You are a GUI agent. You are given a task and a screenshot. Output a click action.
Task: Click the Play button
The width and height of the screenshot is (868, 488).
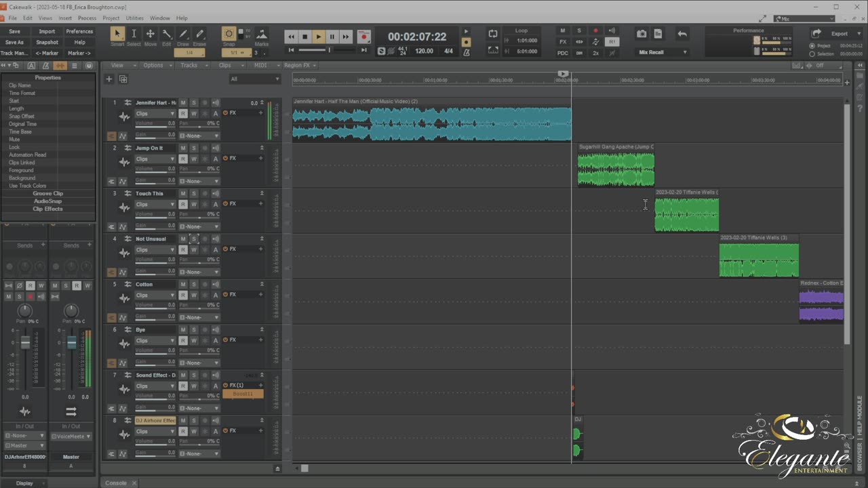click(x=318, y=37)
